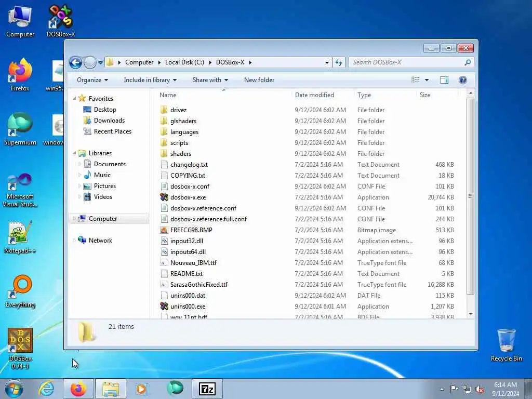This screenshot has width=532, height=399.
Task: Select the shaders folder
Action: 181,154
